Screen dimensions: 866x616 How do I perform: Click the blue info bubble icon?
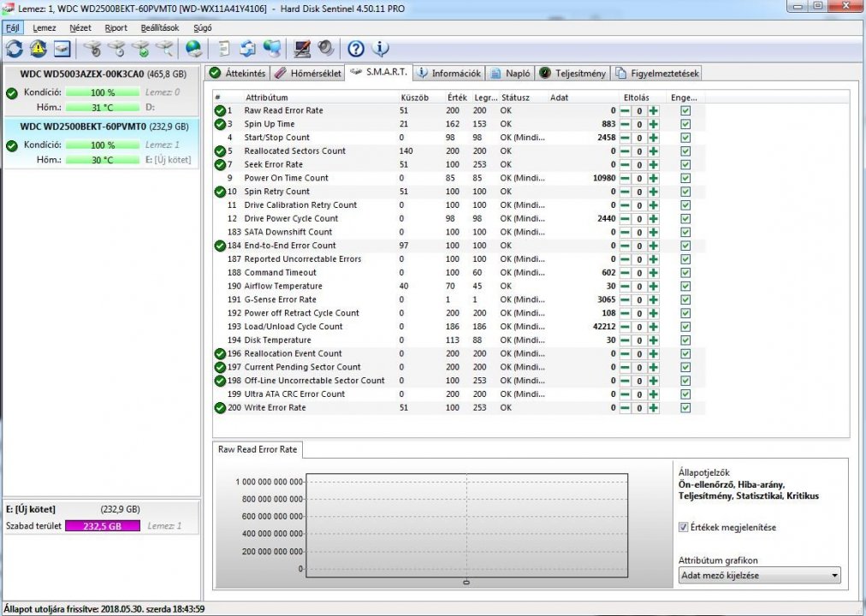381,49
